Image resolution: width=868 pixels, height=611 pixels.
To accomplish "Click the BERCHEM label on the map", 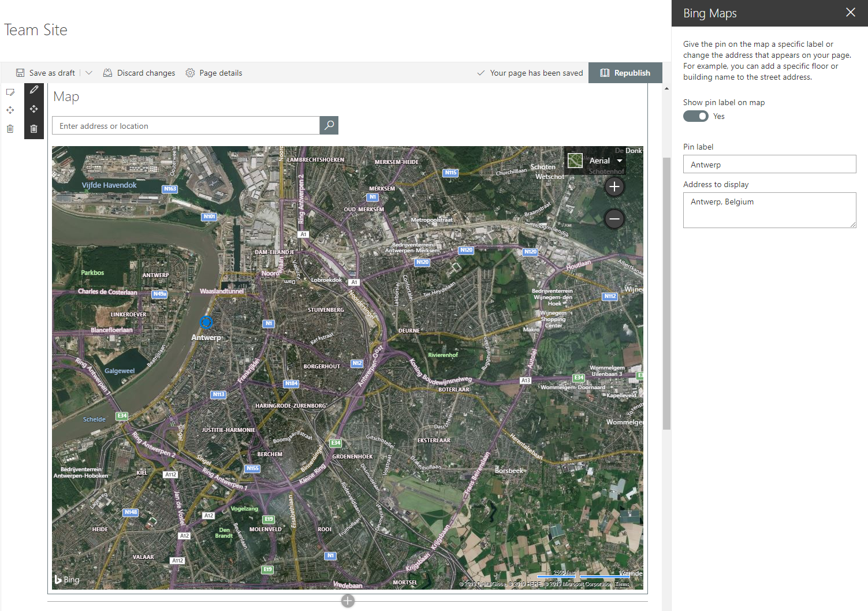I will point(270,454).
